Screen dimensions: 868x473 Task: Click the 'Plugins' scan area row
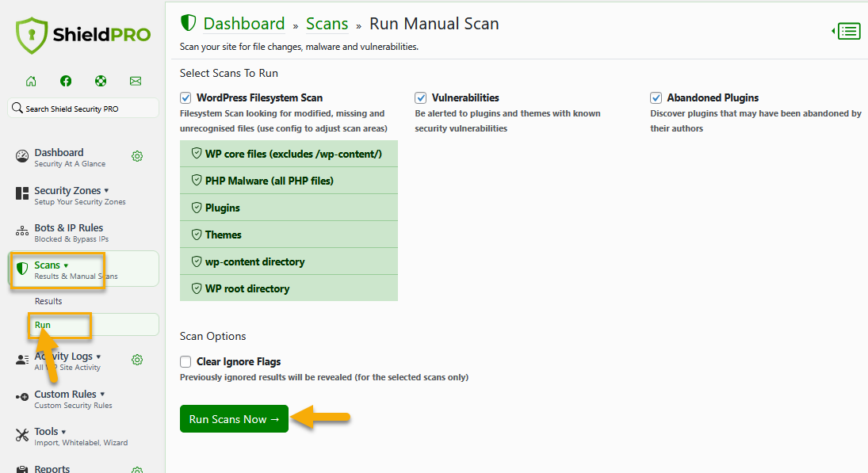pyautogui.click(x=289, y=208)
